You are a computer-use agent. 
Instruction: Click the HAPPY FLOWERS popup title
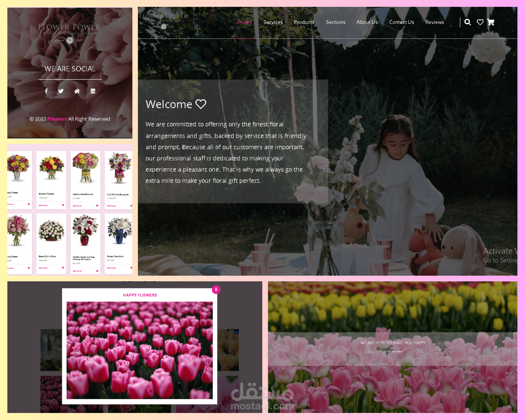[x=140, y=295]
